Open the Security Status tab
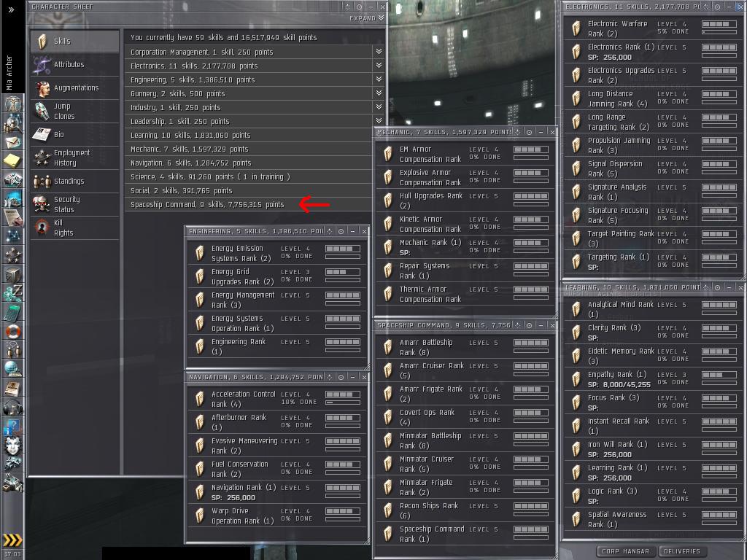The width and height of the screenshot is (747, 560). [x=75, y=204]
